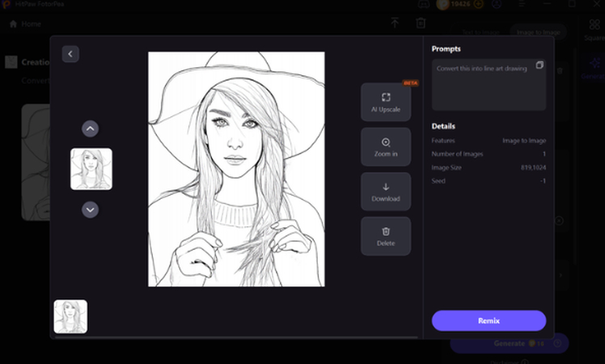This screenshot has width=605, height=364.
Task: Add coins using the plus icon
Action: (479, 4)
